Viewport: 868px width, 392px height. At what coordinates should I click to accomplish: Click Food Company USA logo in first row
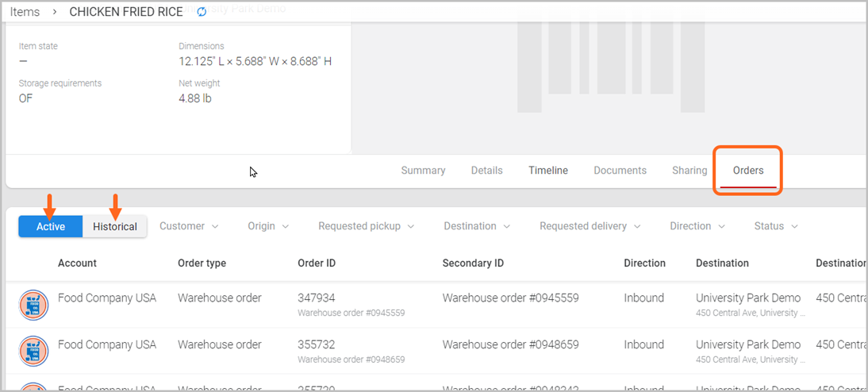[x=33, y=305]
